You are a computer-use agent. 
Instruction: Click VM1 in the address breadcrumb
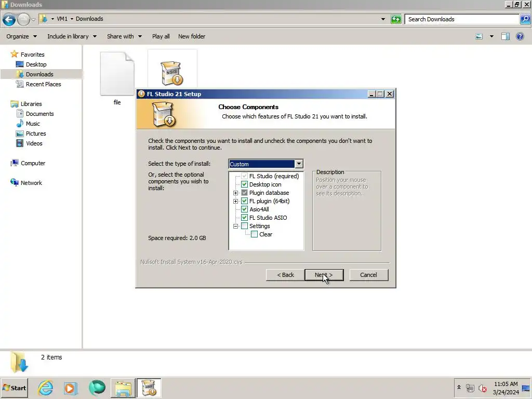click(x=62, y=19)
